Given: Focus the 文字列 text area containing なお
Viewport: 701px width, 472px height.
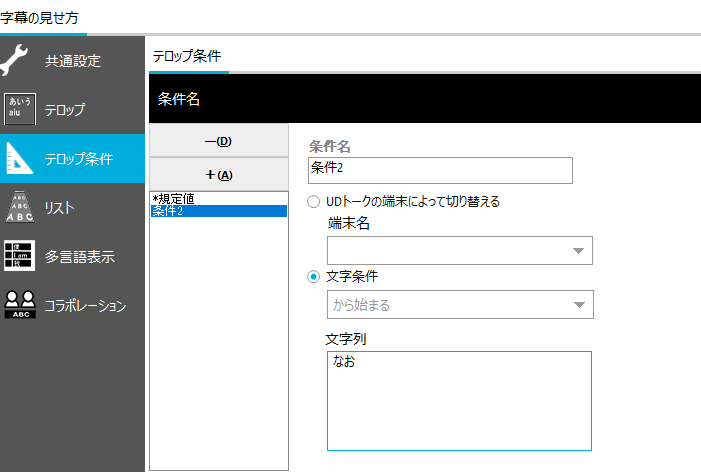Looking at the screenshot, I should 459,401.
